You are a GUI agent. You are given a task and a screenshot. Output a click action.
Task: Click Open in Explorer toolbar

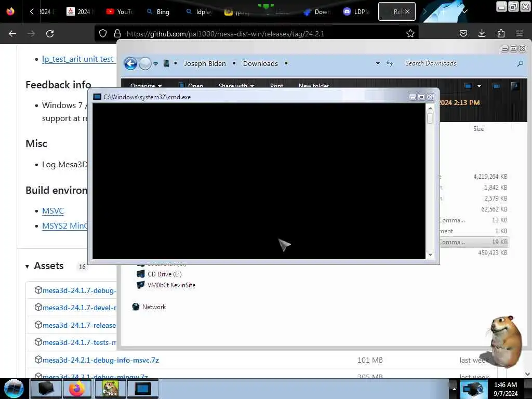[191, 86]
